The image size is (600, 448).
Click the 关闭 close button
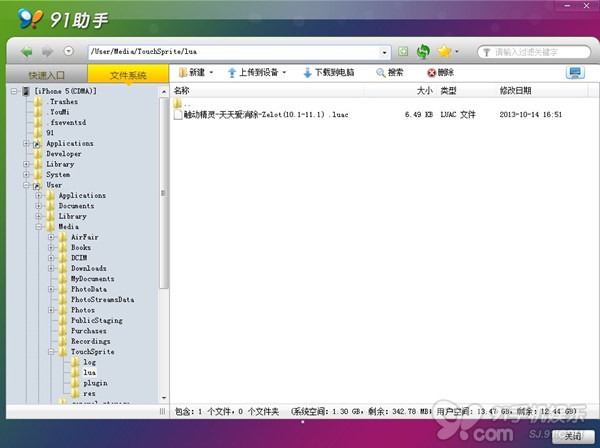click(572, 436)
